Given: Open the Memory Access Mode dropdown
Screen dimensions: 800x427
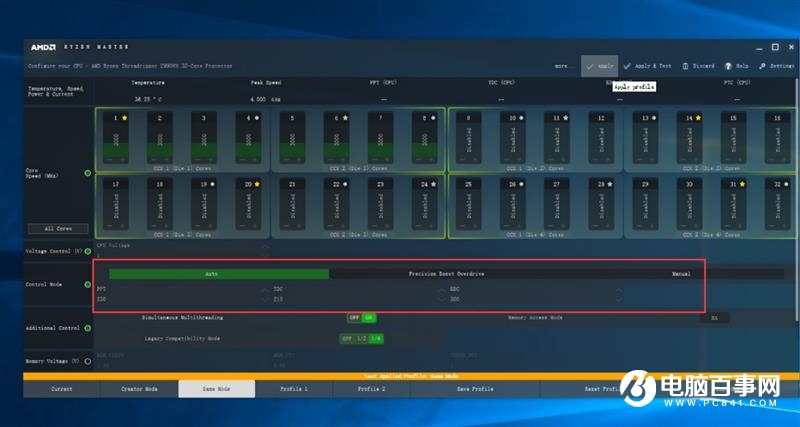Looking at the screenshot, I should 713,318.
